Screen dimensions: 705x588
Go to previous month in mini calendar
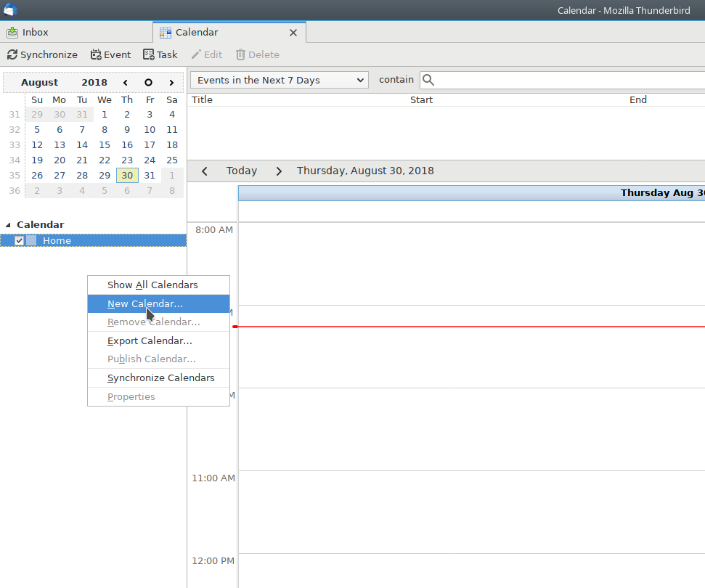pos(126,83)
